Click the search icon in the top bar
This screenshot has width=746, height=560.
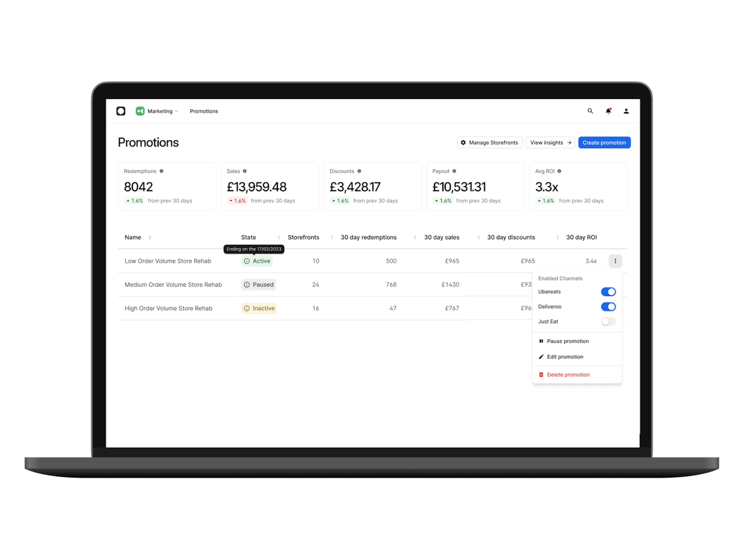click(x=590, y=111)
